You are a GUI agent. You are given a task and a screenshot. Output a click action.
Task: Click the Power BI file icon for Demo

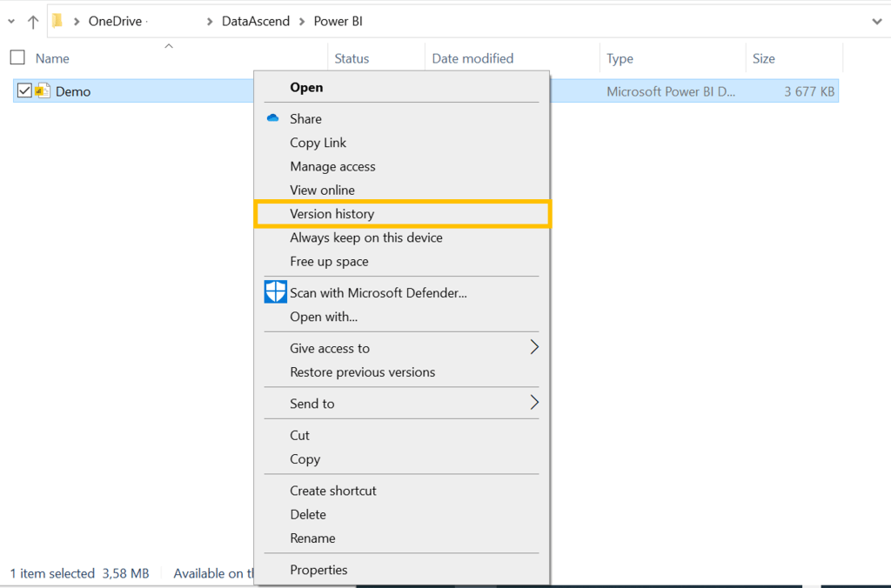coord(44,90)
